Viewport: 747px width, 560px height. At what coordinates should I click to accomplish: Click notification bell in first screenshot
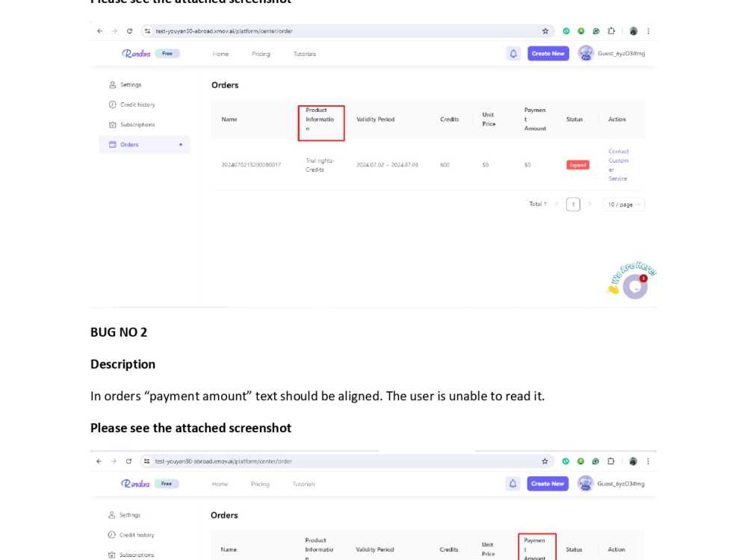[x=513, y=54]
